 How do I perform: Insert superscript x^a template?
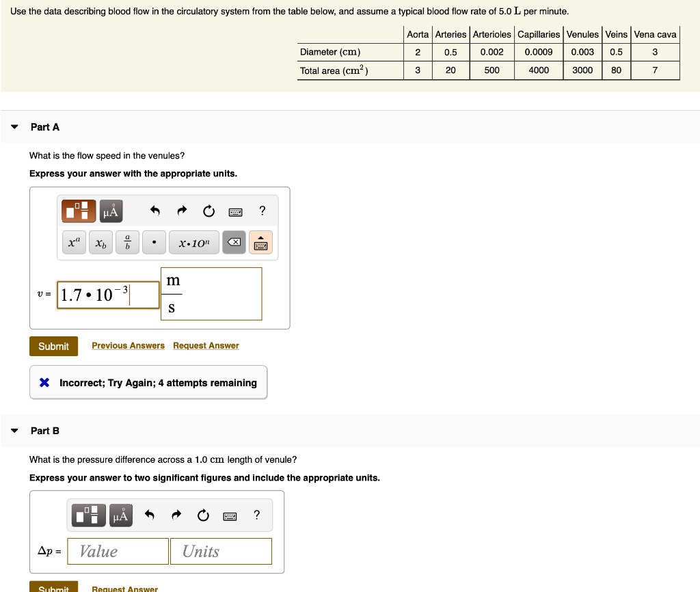click(74, 243)
